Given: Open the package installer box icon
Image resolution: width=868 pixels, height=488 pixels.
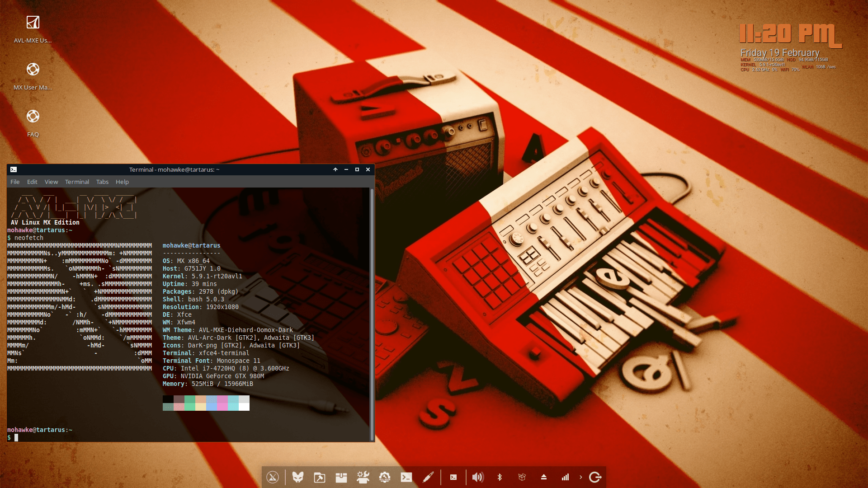Looking at the screenshot, I should tap(341, 477).
